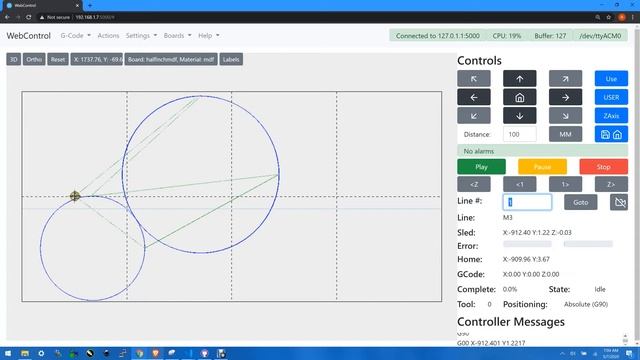Expand the Help dropdown menu
Viewport: 640px width, 360px height.
coord(209,36)
